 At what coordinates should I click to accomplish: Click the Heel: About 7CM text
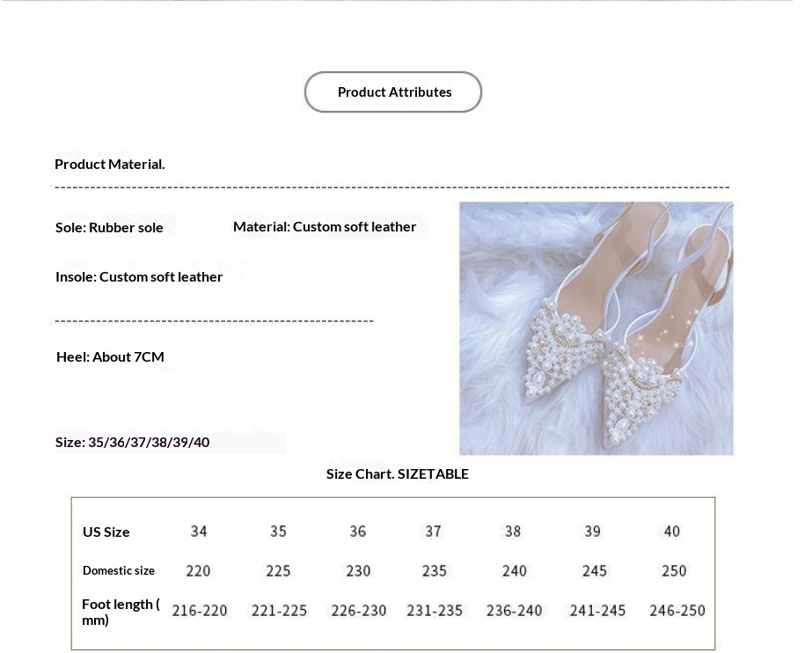point(110,356)
